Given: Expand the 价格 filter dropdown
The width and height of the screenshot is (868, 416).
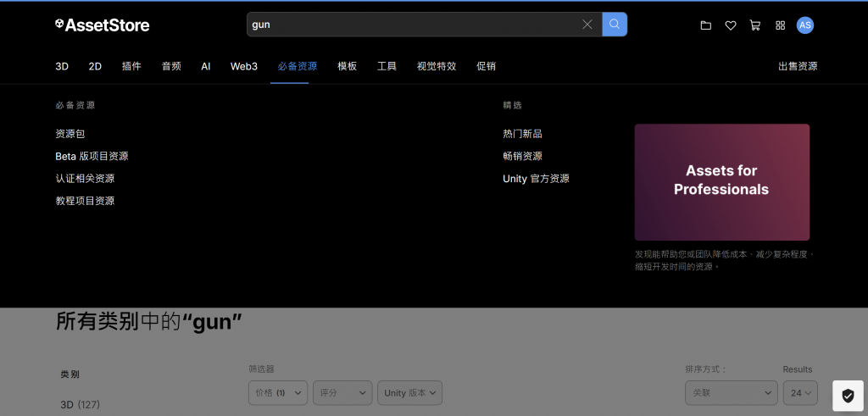Looking at the screenshot, I should 278,393.
